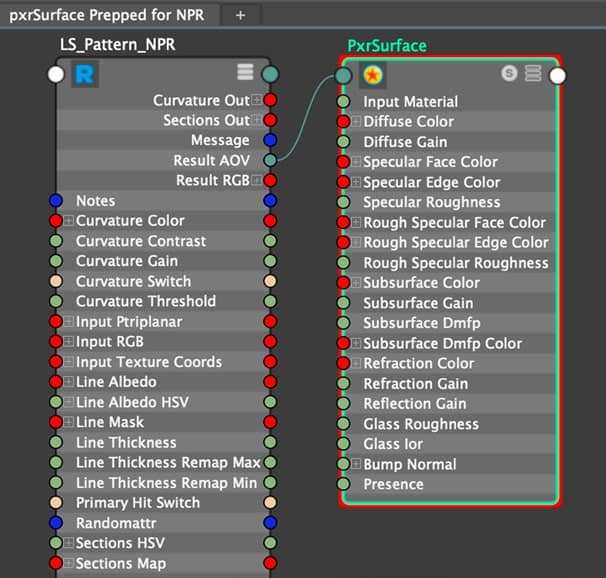Click the Rough Specular Edge Color label
The height and width of the screenshot is (578, 606).
click(456, 243)
